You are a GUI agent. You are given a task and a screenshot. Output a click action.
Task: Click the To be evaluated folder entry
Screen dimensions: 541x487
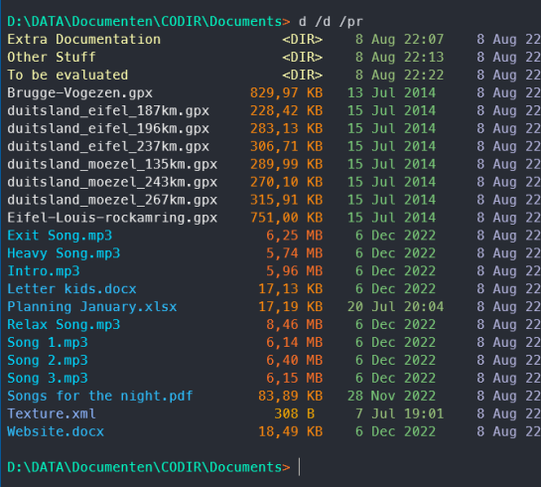point(68,75)
